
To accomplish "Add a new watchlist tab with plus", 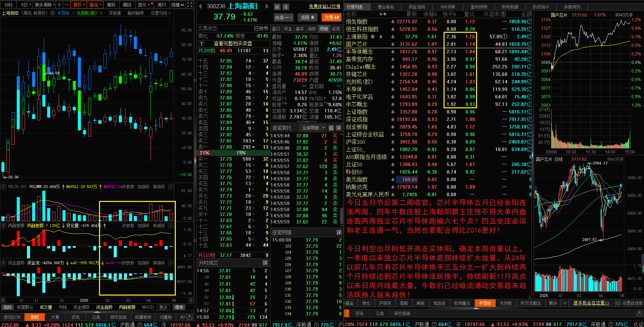I will click(565, 303).
